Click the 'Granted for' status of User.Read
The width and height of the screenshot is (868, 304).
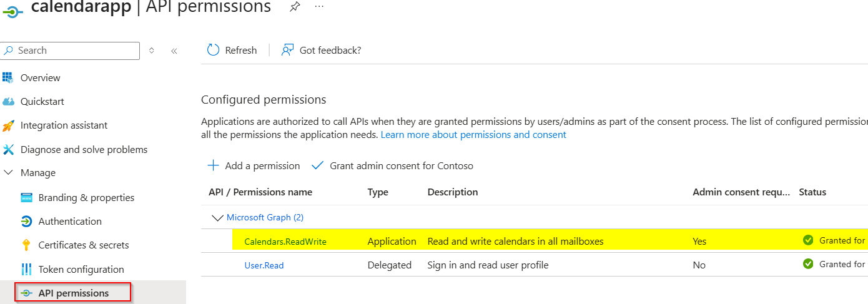(843, 264)
